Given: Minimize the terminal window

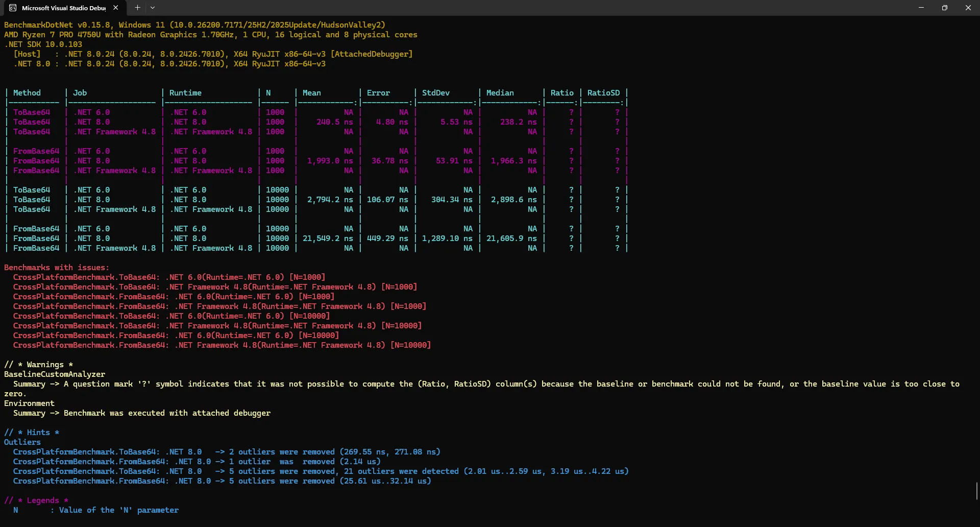Looking at the screenshot, I should pos(921,8).
